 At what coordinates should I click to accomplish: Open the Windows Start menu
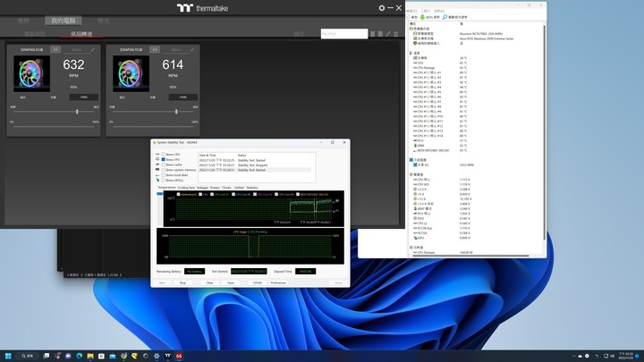coord(8,356)
